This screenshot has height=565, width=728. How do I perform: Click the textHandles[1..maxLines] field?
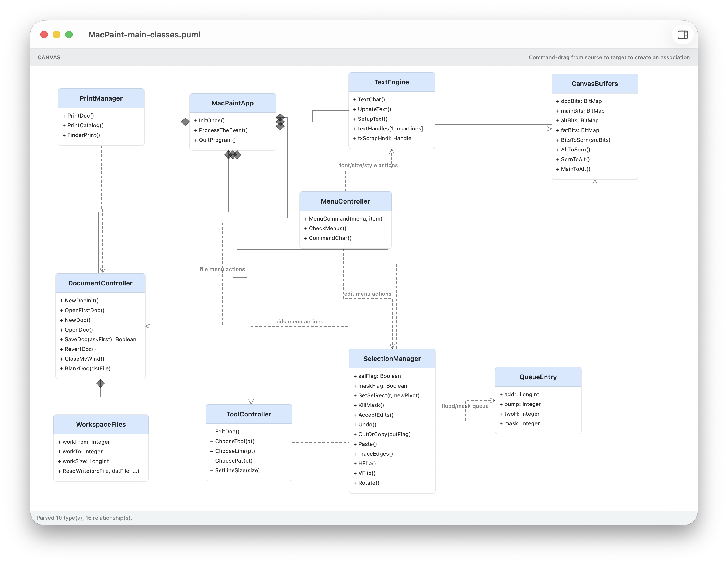(388, 129)
